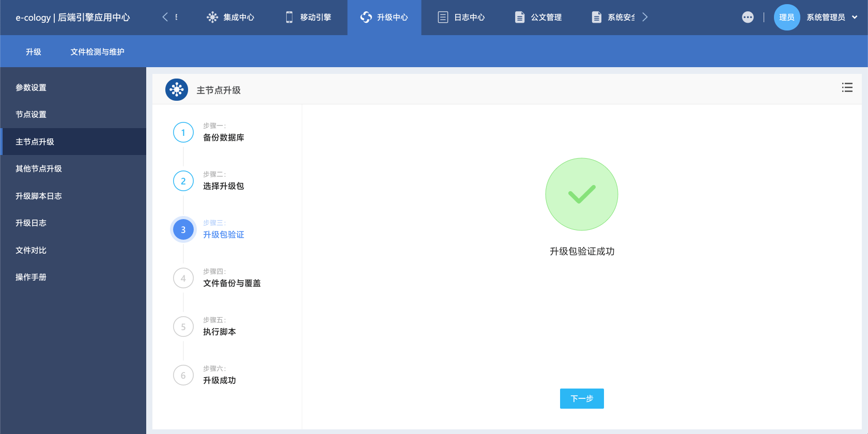The image size is (868, 434).
Task: Click the 下一步 button
Action: (x=582, y=398)
